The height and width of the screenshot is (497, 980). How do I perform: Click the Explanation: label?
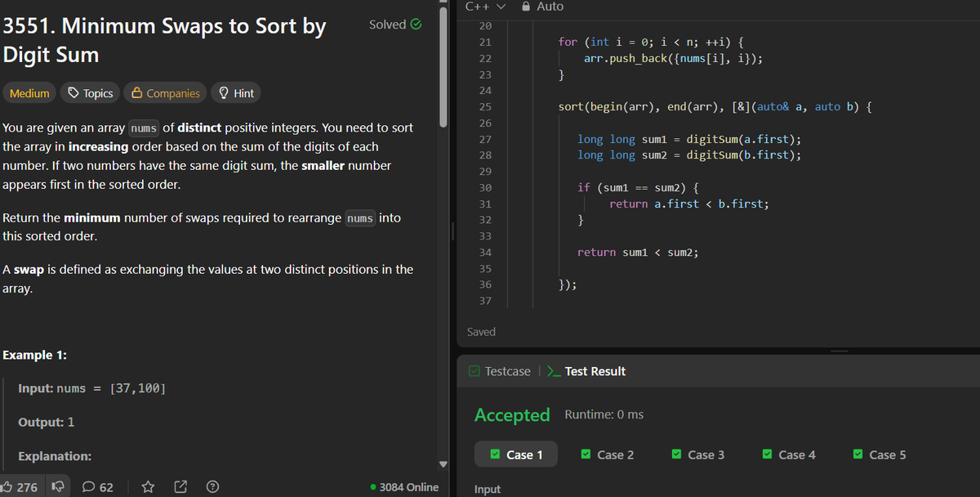click(55, 455)
